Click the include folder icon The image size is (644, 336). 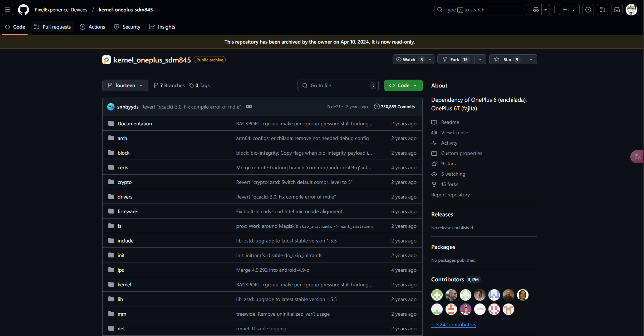click(111, 240)
